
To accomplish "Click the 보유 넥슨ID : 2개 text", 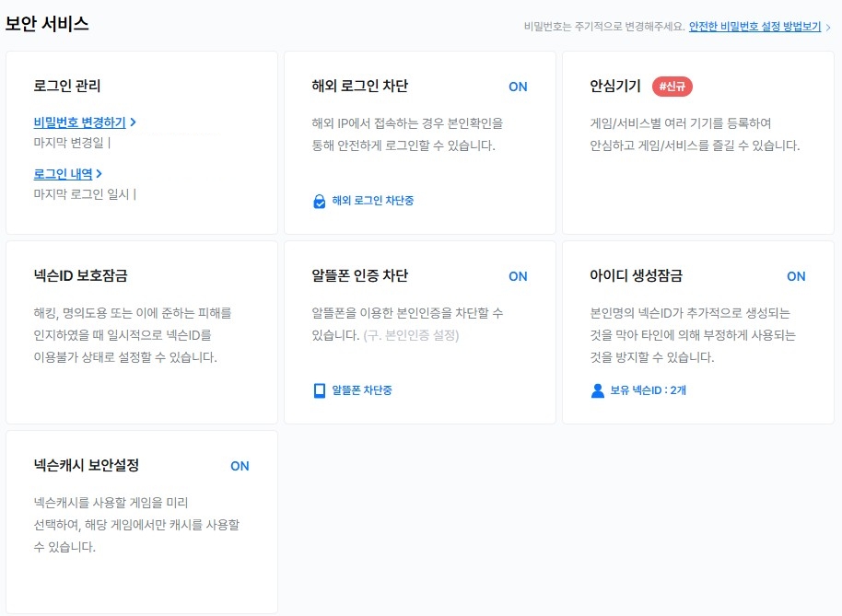I will 649,390.
